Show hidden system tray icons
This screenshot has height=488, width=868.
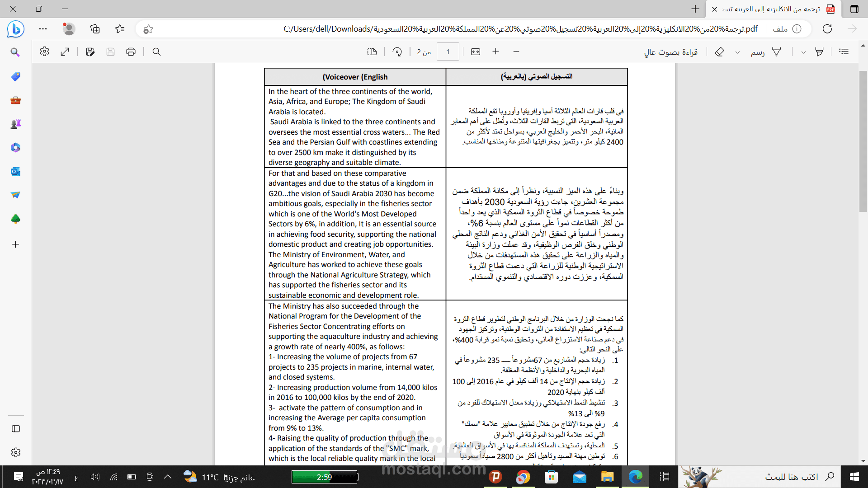click(x=168, y=477)
